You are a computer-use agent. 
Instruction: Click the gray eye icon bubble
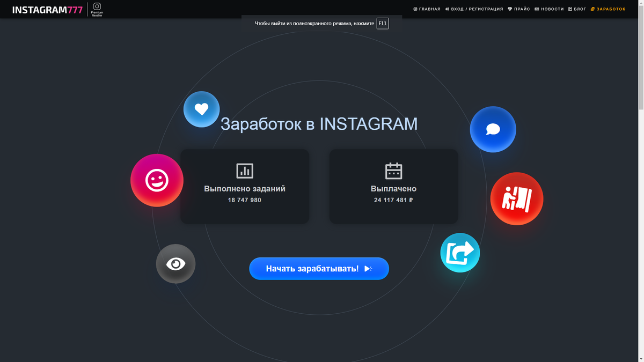pos(175,264)
